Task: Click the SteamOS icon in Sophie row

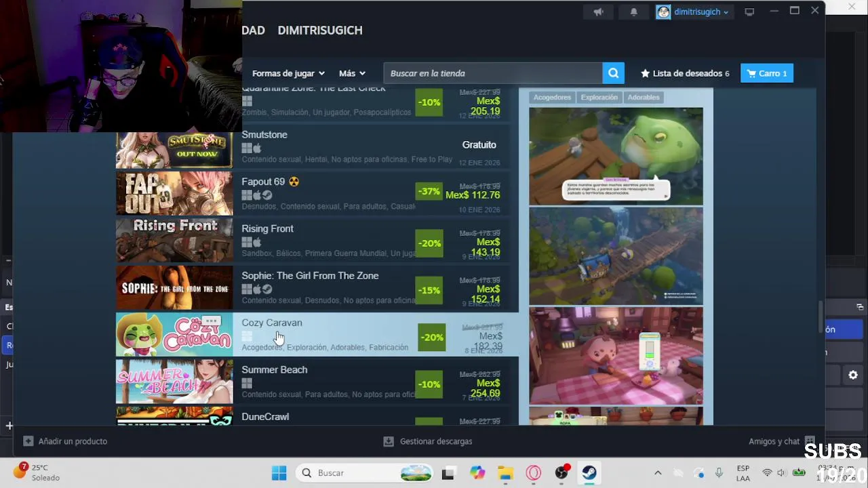Action: [x=267, y=289]
